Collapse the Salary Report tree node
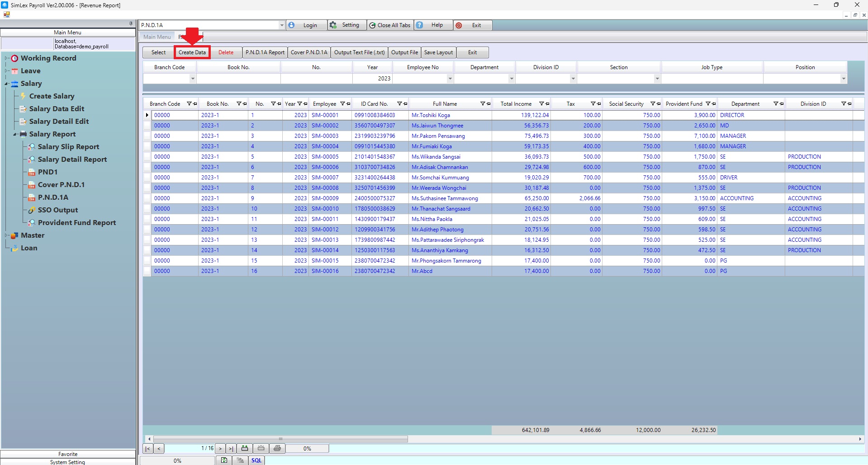Image resolution: width=868 pixels, height=465 pixels. click(15, 134)
